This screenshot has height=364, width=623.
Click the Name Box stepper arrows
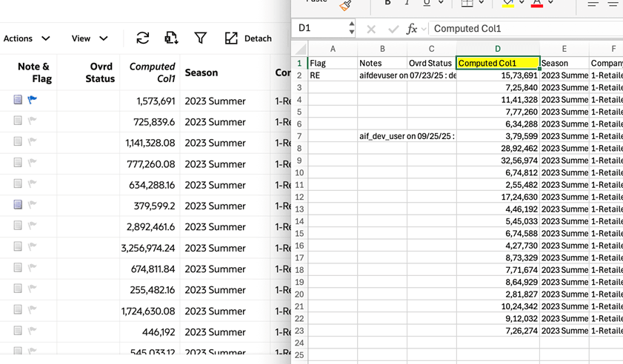click(352, 28)
